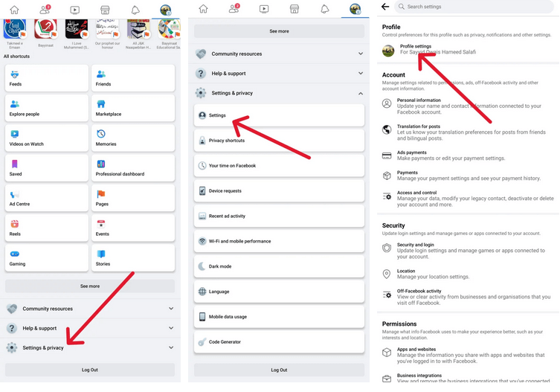Expand Help & support in left screenshot
This screenshot has width=560, height=392.
pos(90,328)
